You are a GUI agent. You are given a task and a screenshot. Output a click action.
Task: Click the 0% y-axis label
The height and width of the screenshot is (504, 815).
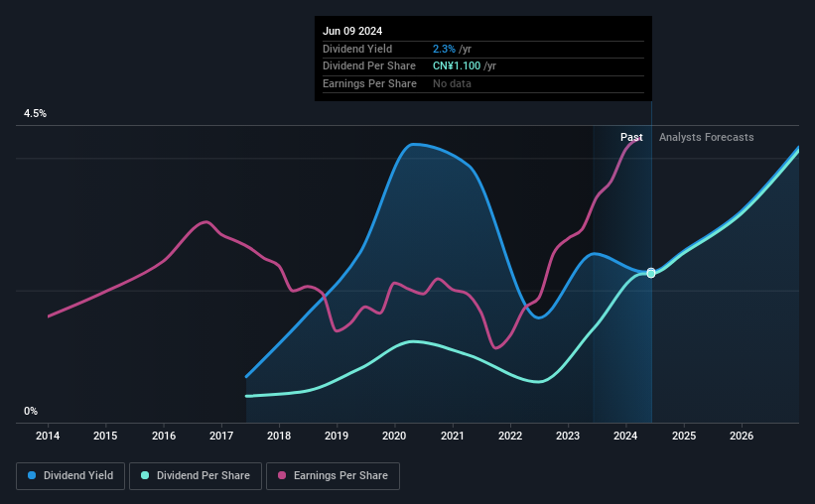pos(31,412)
